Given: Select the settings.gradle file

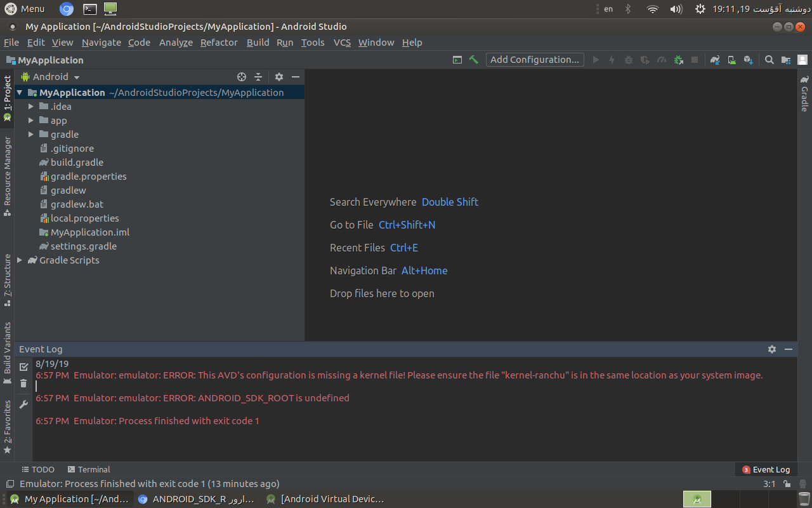Looking at the screenshot, I should coord(84,246).
